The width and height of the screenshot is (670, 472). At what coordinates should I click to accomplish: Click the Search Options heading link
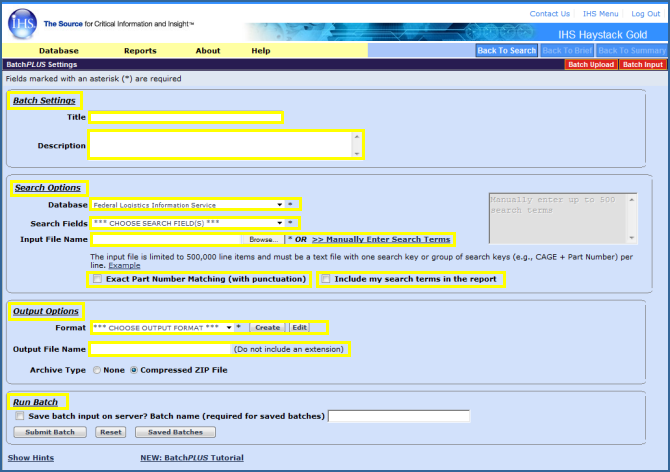(47, 188)
